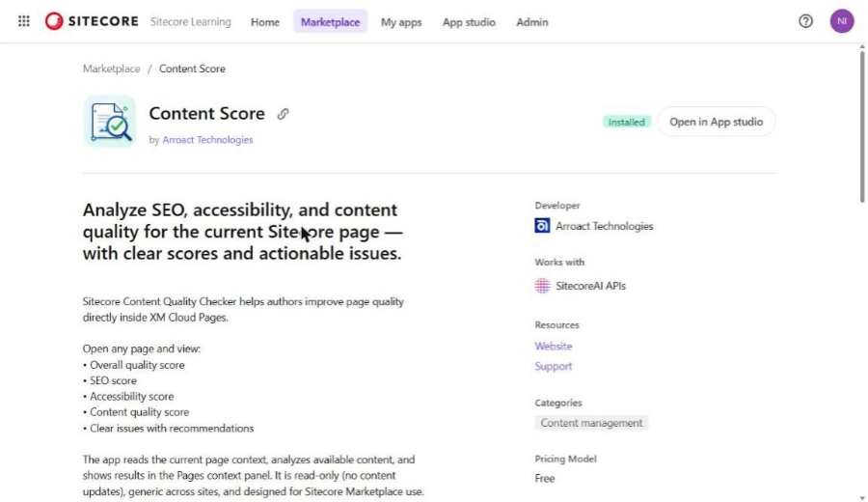
Task: Click Clear issues with recommendations bullet
Action: (168, 429)
